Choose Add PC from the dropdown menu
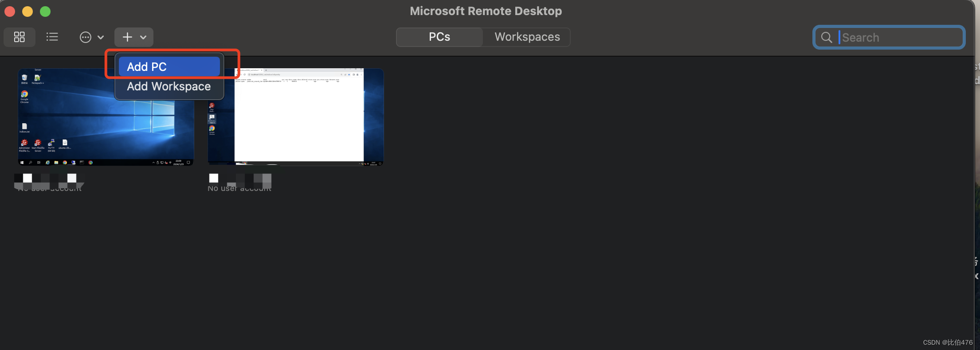980x350 pixels. [x=169, y=66]
